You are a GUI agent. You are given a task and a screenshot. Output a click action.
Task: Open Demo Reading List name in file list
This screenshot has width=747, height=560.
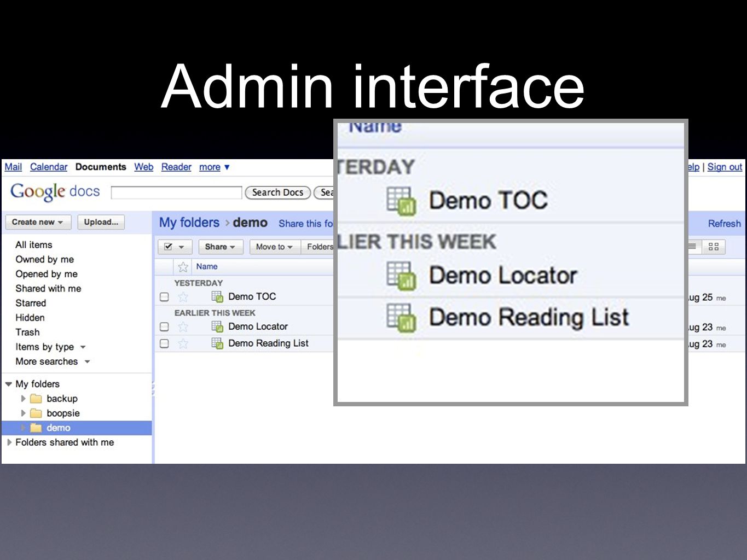pyautogui.click(x=269, y=343)
